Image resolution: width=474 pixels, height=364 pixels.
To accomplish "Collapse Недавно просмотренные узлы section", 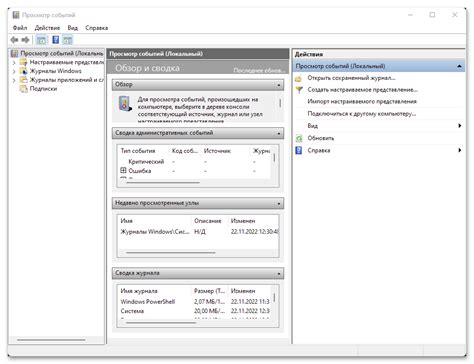I will point(279,204).
